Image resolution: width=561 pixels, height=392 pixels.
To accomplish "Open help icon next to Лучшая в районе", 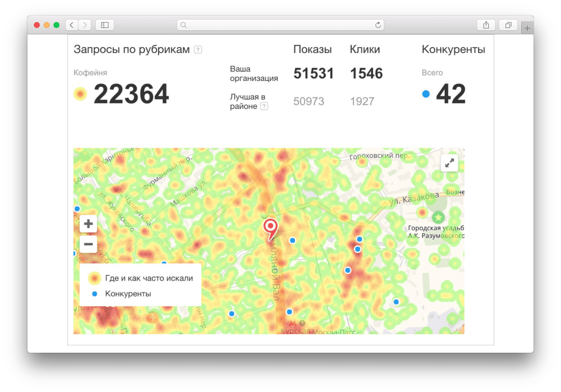I will 264,106.
